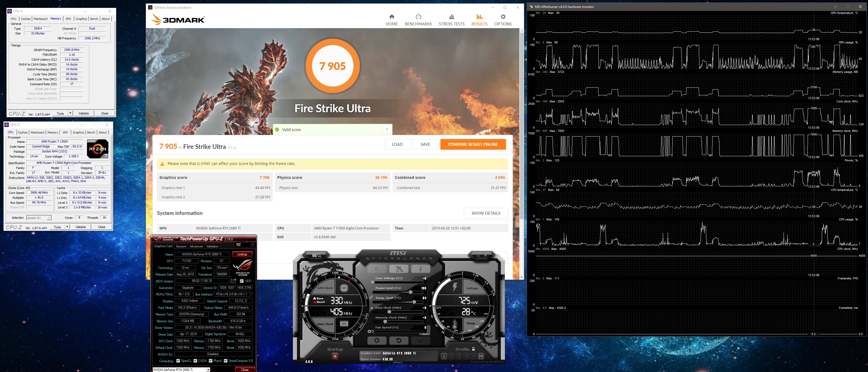Open Afterburner core clock curve editor icon
The image size is (868, 372).
[372, 308]
